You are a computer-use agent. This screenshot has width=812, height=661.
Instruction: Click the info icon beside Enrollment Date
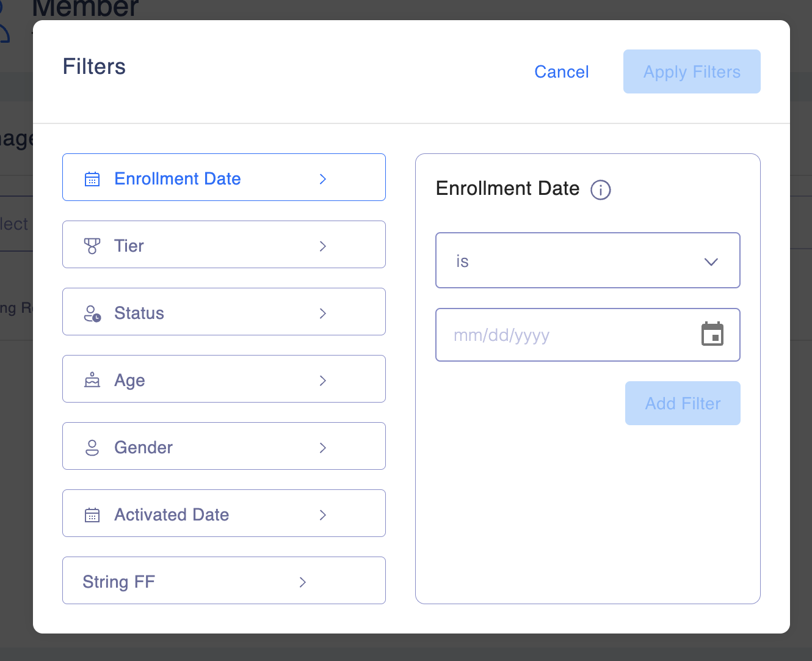coord(601,190)
